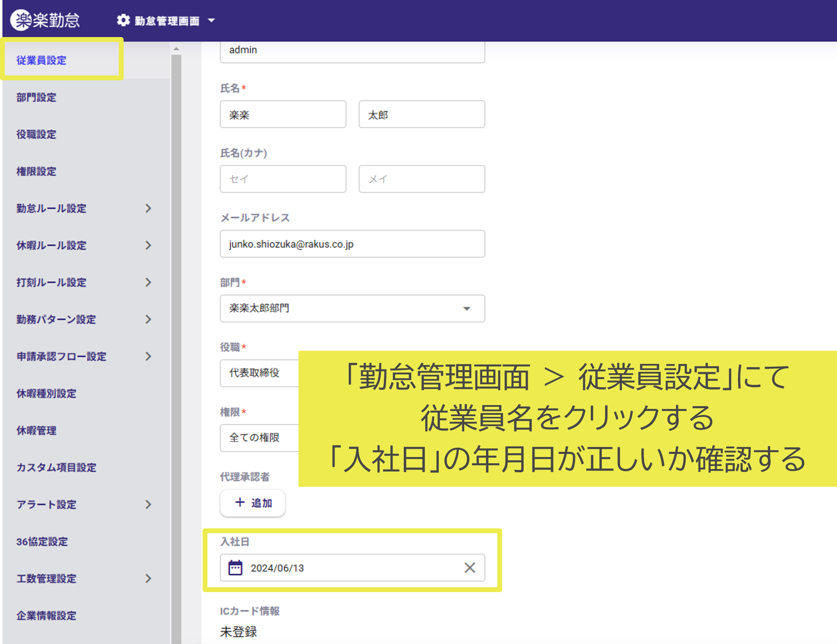Expand 休暇ルール設定 chevron
Viewport: 837px width, 644px height.
148,245
